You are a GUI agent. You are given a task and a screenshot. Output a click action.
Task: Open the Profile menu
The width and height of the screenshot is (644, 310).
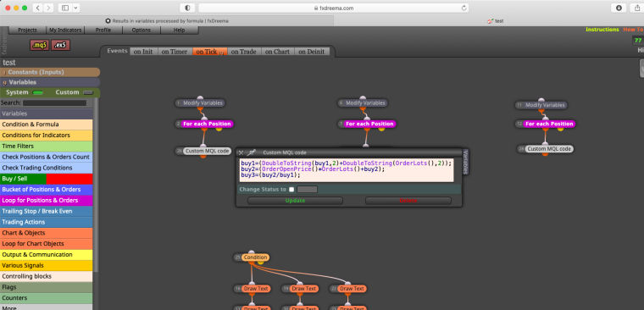[103, 30]
